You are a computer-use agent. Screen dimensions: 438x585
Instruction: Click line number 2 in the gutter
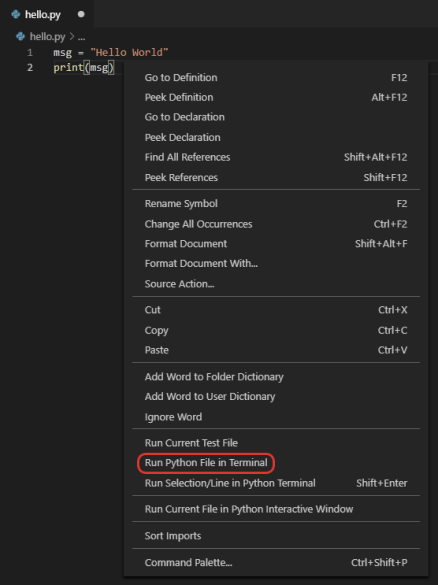[30, 68]
